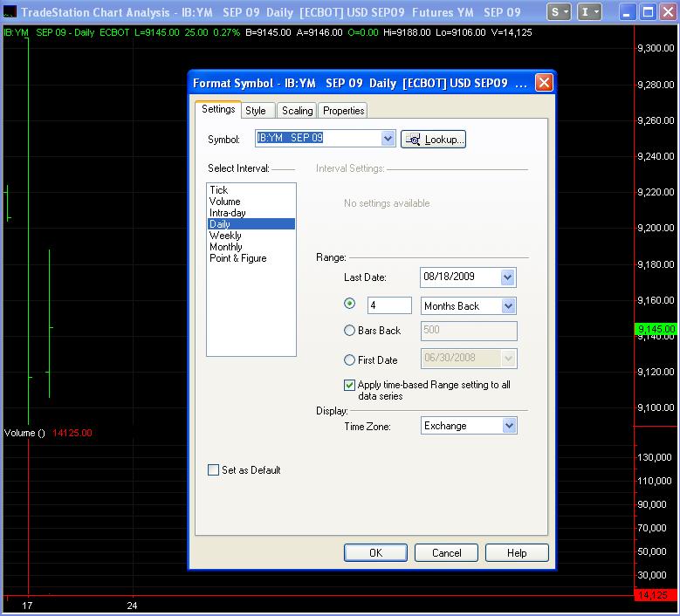This screenshot has height=616, width=680.
Task: Click the Lookup button
Action: [433, 139]
